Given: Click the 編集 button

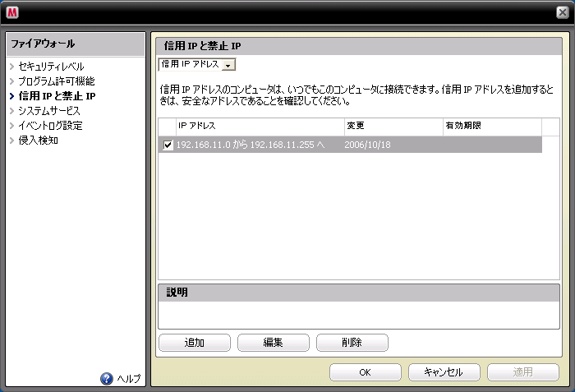Looking at the screenshot, I should 274,343.
